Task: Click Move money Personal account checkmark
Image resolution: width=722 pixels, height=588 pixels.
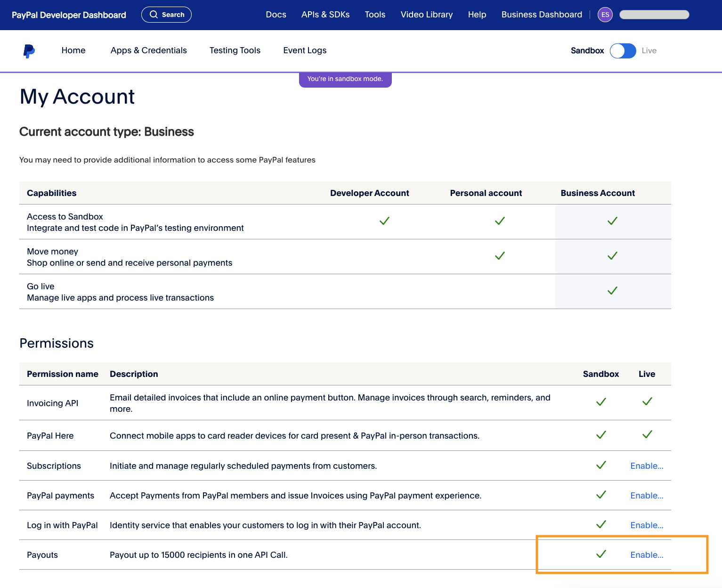Action: click(x=500, y=256)
